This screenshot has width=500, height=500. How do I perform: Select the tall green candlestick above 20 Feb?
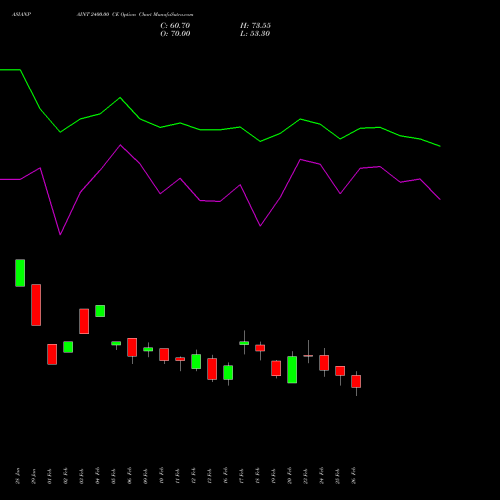292,369
